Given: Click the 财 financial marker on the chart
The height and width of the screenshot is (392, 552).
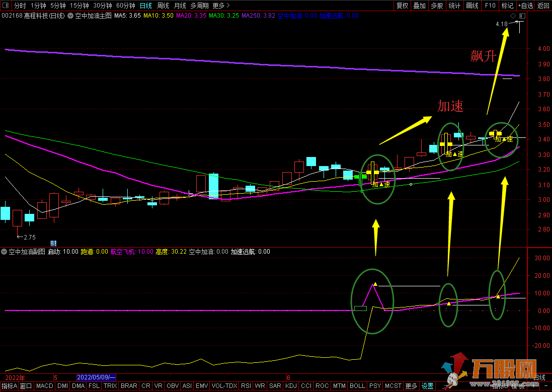Looking at the screenshot, I should click(x=53, y=244).
